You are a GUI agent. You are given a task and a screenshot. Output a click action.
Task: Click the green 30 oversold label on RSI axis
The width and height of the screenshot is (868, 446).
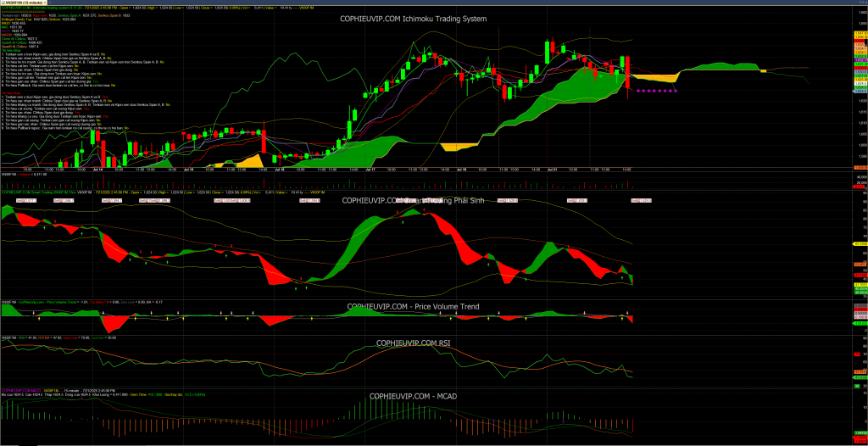tap(857, 386)
